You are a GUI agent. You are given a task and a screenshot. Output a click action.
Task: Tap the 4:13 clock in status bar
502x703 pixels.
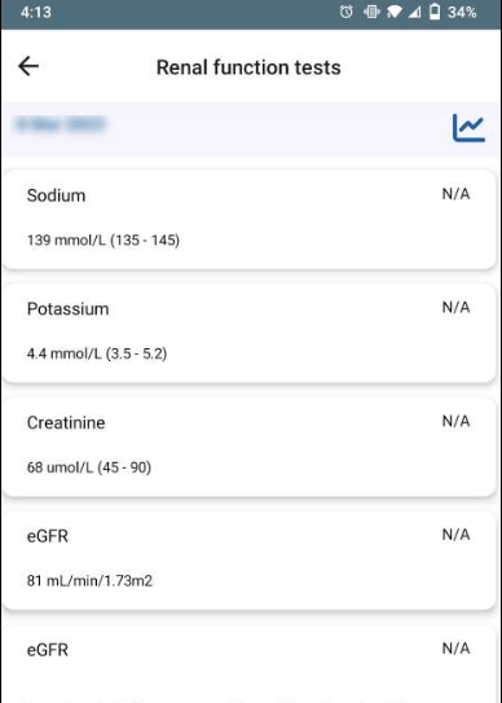tap(36, 12)
